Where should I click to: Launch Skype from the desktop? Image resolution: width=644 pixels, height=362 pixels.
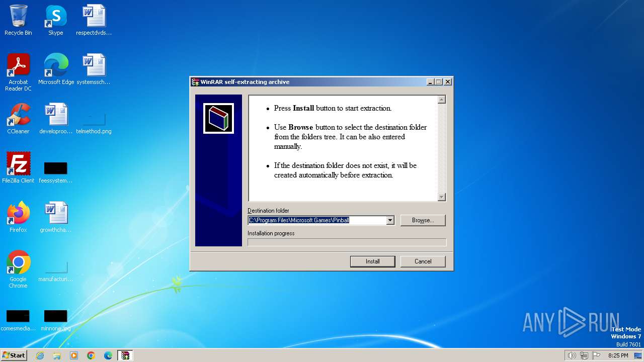click(x=55, y=20)
